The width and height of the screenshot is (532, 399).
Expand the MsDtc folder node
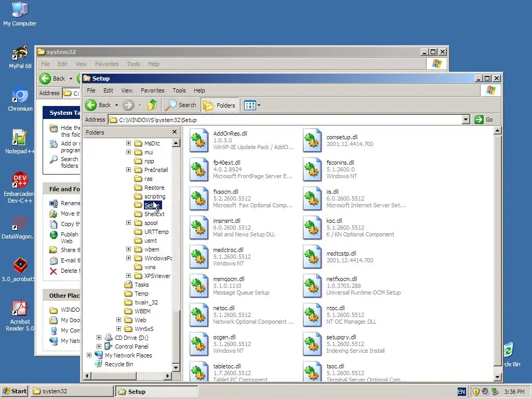[x=129, y=143]
